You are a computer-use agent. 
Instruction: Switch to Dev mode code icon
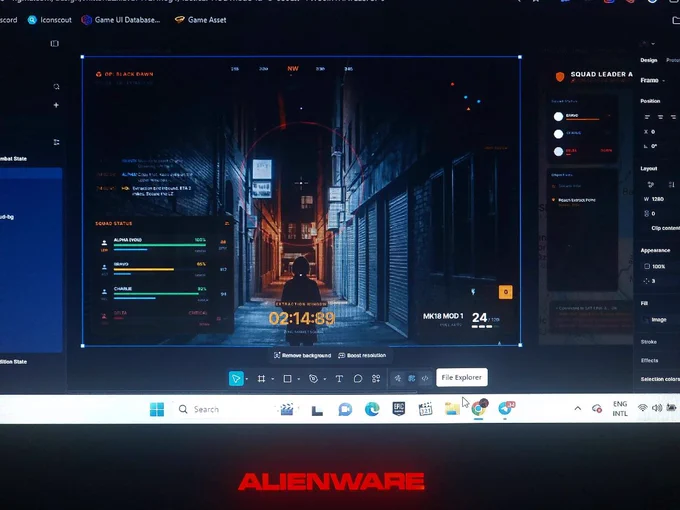coord(425,379)
